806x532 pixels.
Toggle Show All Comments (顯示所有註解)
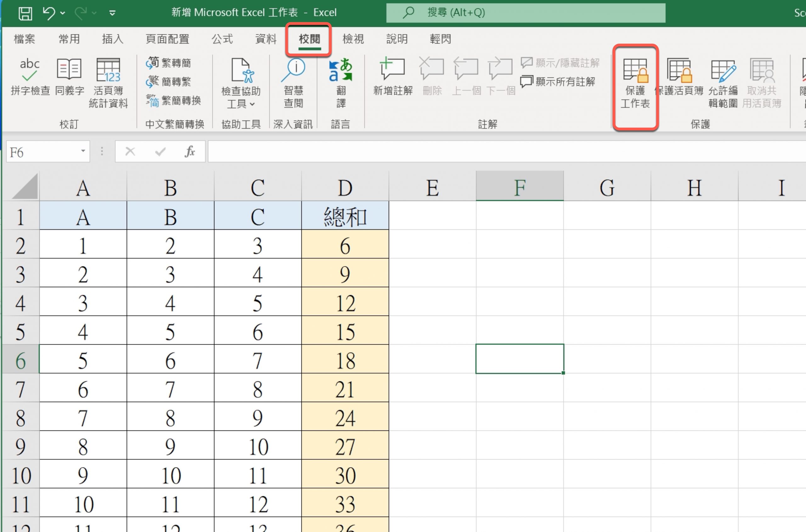tap(558, 81)
